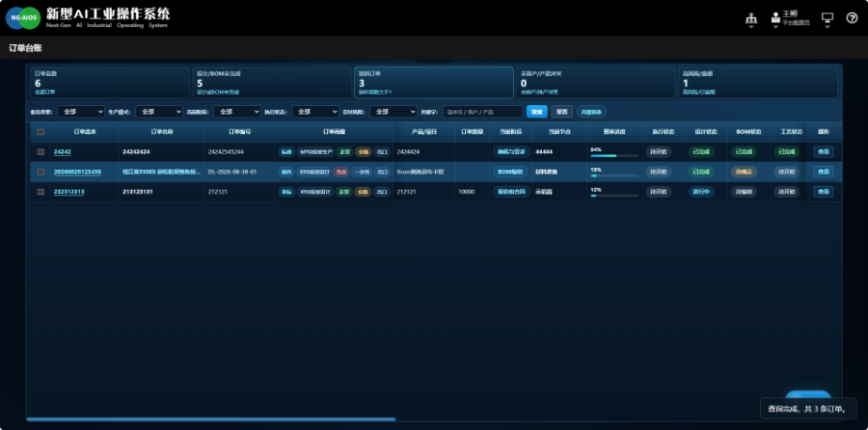Click order number 24242545244

click(x=226, y=151)
